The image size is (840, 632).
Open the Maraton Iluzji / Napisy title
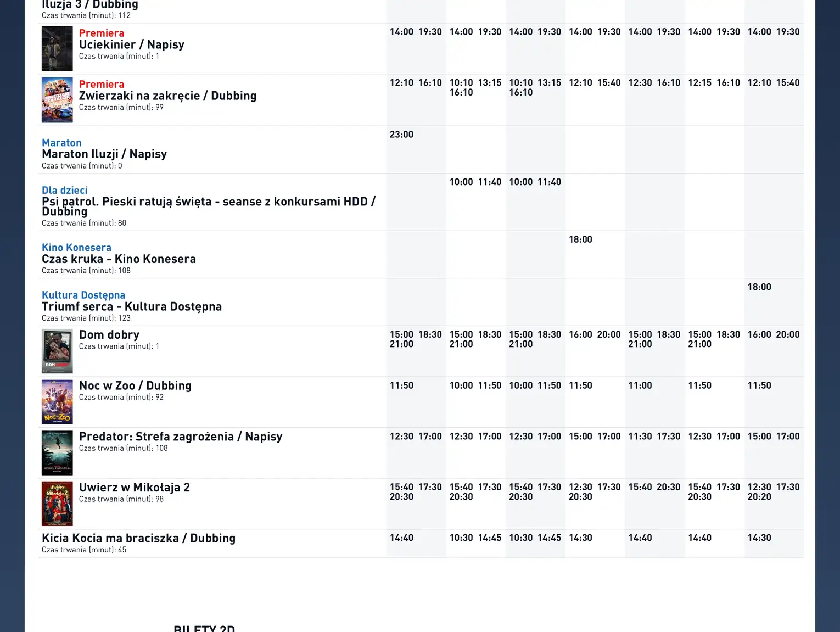(104, 154)
